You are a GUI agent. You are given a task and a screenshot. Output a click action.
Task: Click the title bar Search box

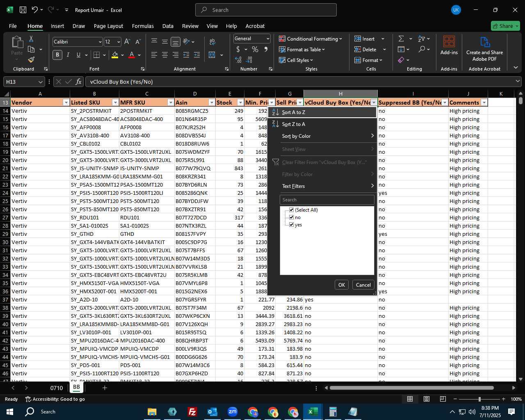(x=266, y=10)
